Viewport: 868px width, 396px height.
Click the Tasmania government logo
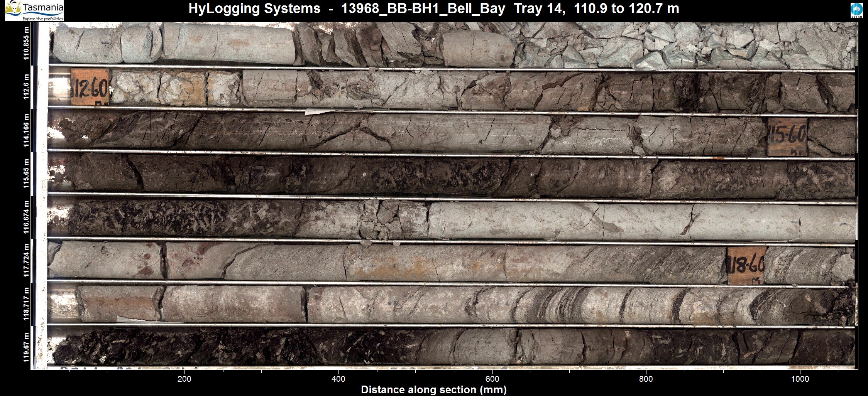34,10
